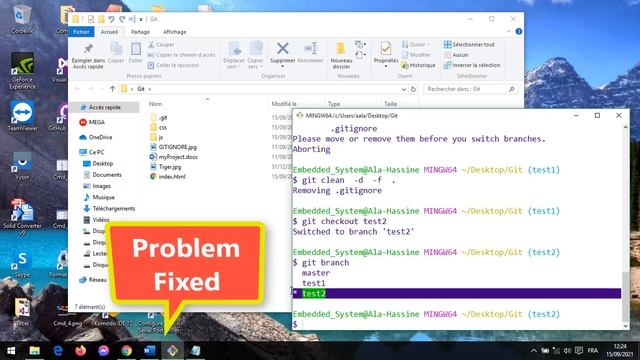
Task: Switch to Accueil ribbon tab
Action: coord(109,32)
